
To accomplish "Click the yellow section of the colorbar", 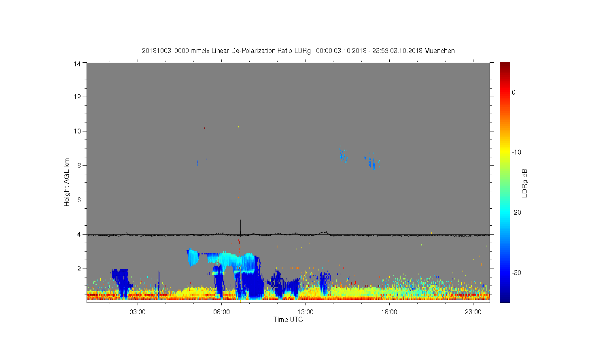I will click(505, 152).
